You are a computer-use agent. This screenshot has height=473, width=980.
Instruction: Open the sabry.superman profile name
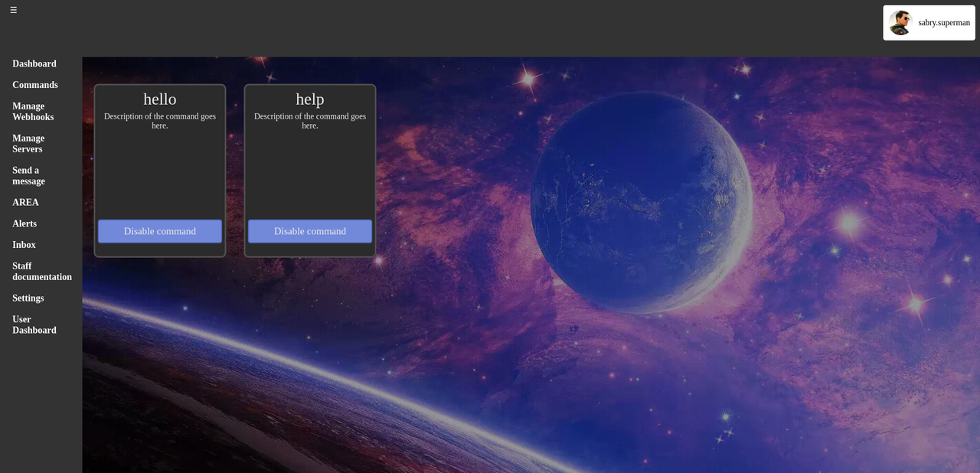944,23
